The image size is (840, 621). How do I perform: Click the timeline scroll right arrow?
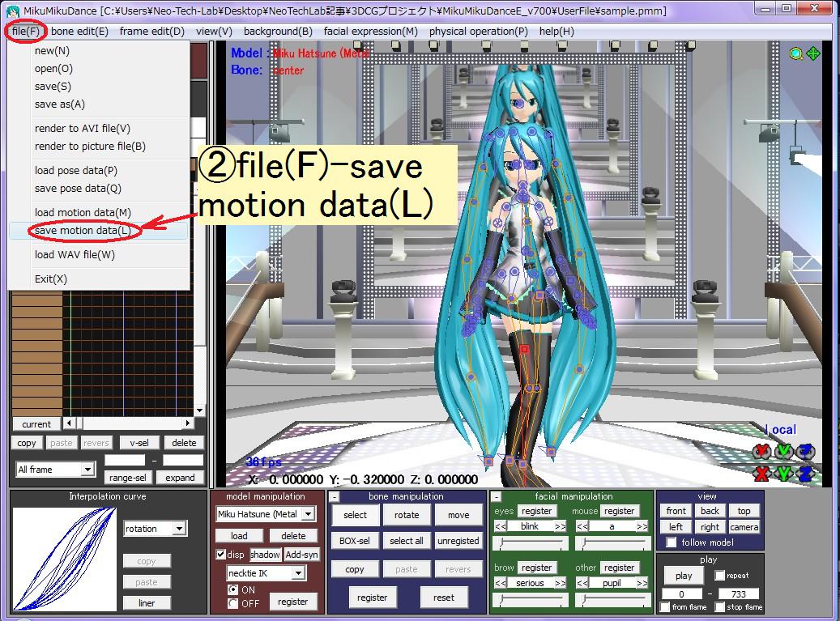pos(187,423)
